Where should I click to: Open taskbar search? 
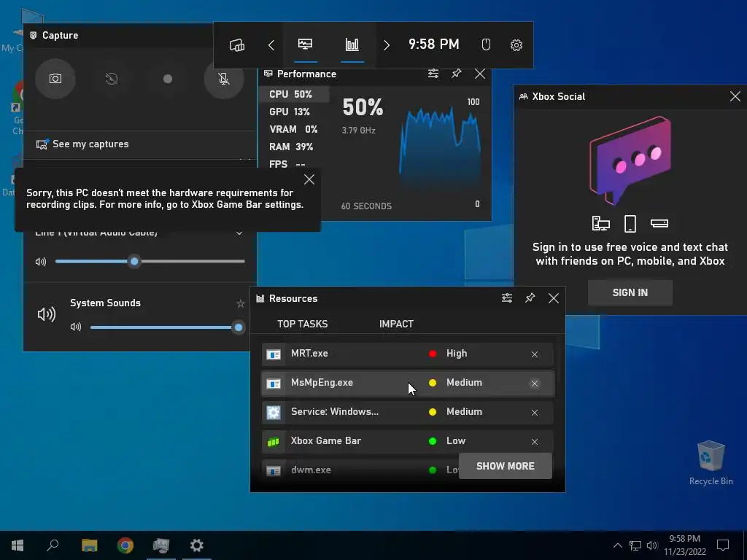pos(53,545)
